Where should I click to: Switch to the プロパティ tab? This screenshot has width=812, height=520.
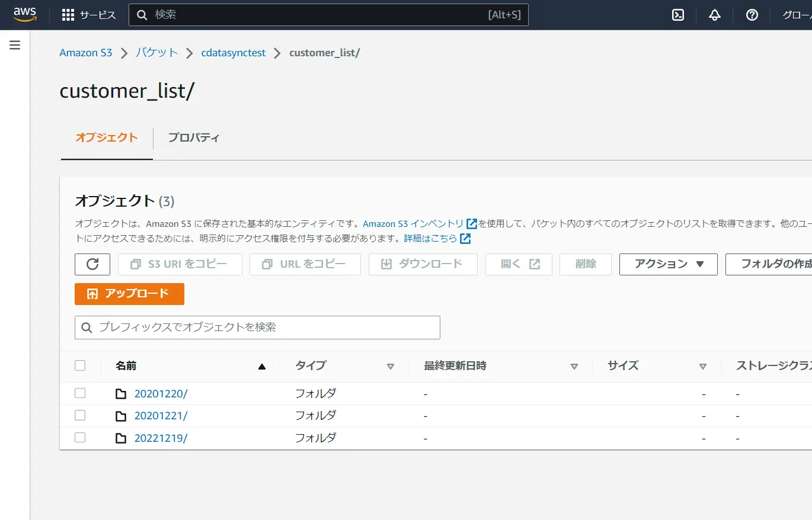194,137
